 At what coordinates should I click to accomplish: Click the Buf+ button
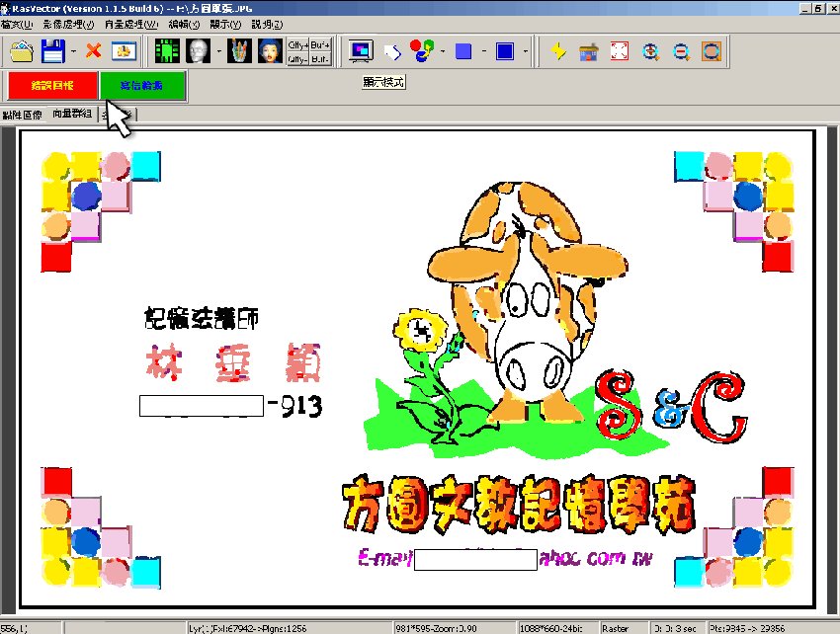click(x=320, y=45)
